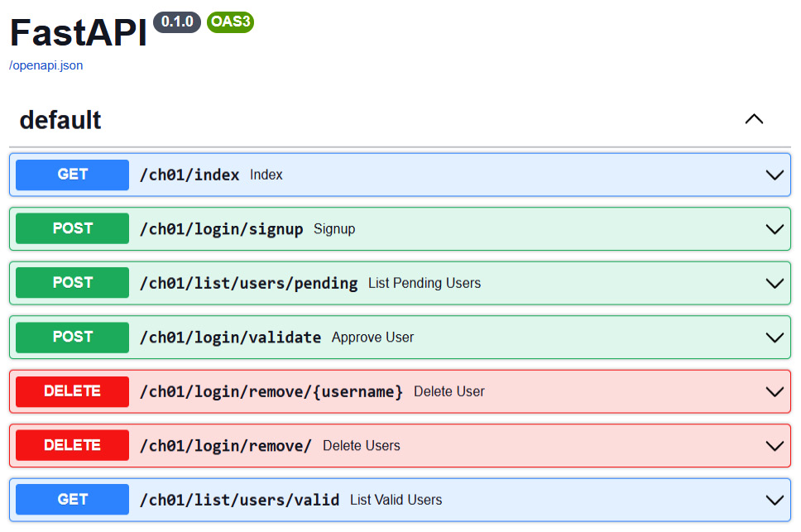
Task: Click the Index summary label
Action: [x=266, y=175]
